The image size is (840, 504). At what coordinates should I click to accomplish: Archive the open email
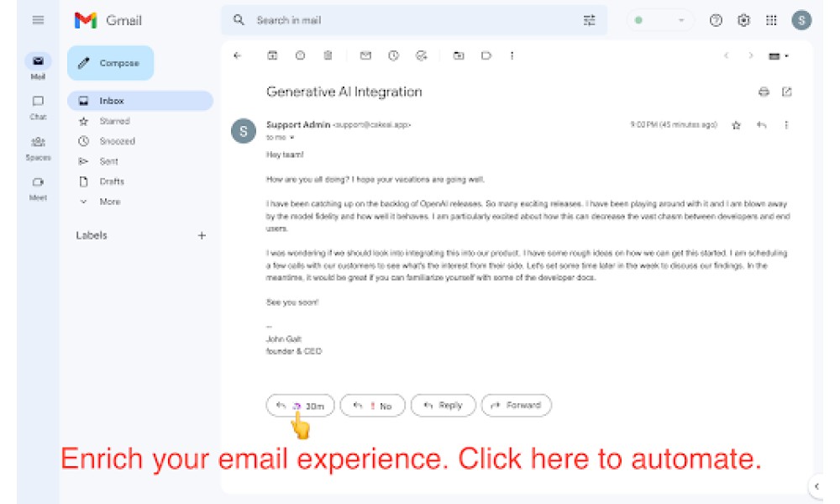tap(272, 55)
